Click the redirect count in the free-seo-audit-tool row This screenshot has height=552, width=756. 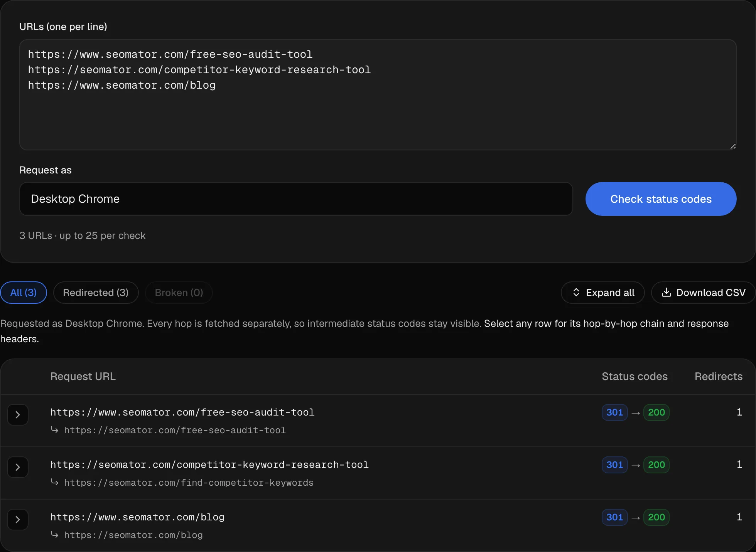pyautogui.click(x=739, y=412)
